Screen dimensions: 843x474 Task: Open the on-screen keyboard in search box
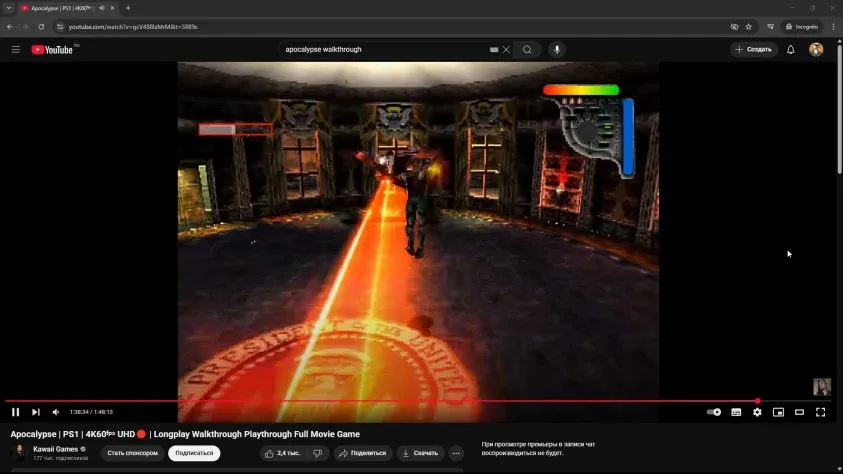(x=494, y=49)
